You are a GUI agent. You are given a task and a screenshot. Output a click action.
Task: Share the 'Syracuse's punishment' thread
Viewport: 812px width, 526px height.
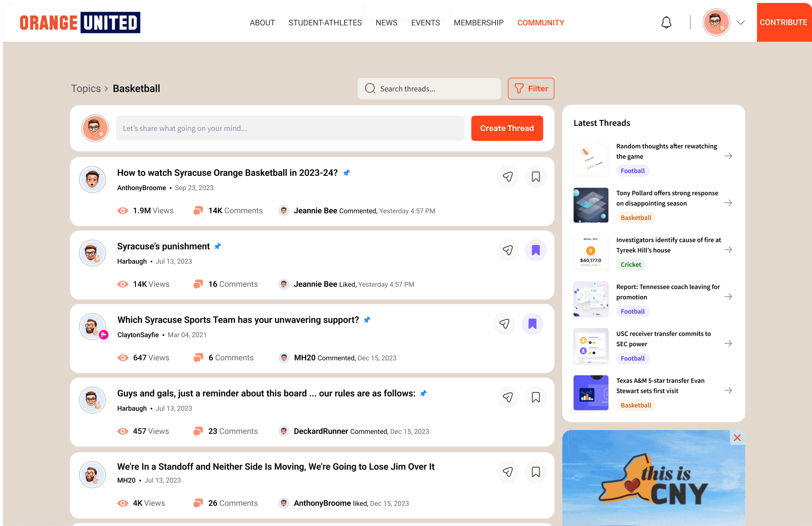[507, 250]
